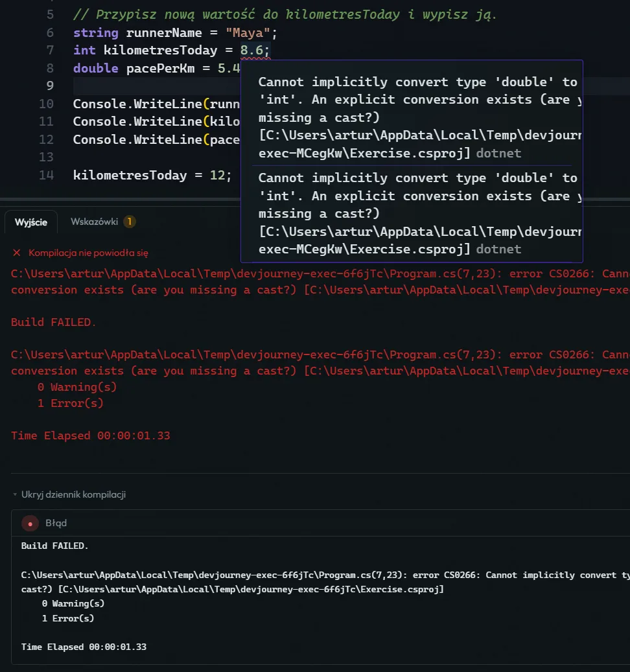The width and height of the screenshot is (630, 672).
Task: Click line number 14 in the gutter
Action: point(46,175)
